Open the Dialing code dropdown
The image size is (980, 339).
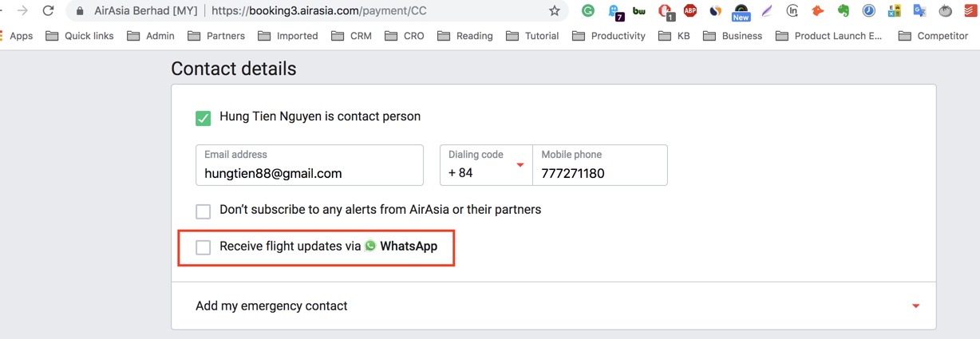click(x=486, y=165)
